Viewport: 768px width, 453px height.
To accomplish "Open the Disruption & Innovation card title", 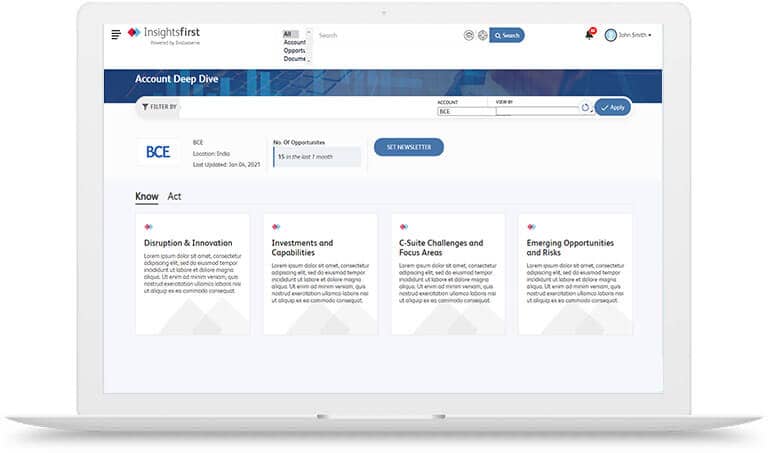I will coord(188,243).
